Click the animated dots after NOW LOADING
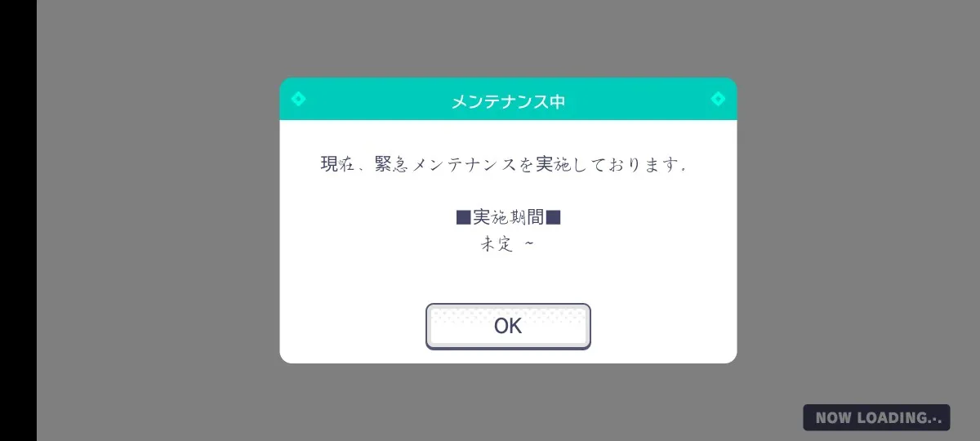 [x=936, y=419]
